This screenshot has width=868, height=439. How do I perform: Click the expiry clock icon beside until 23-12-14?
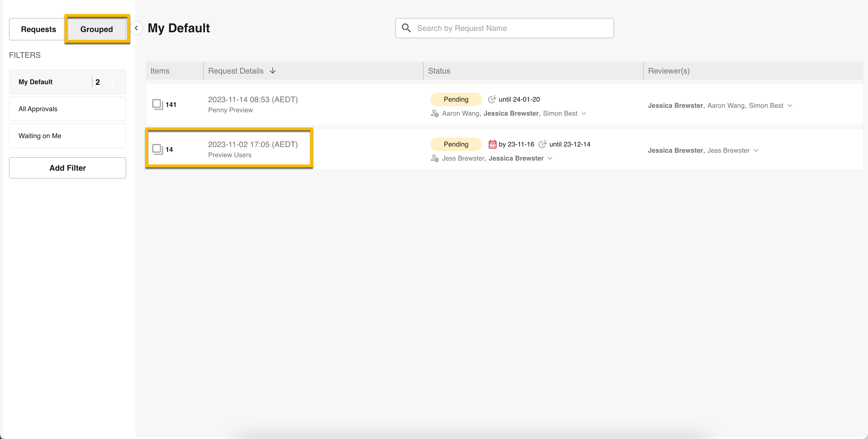(543, 144)
